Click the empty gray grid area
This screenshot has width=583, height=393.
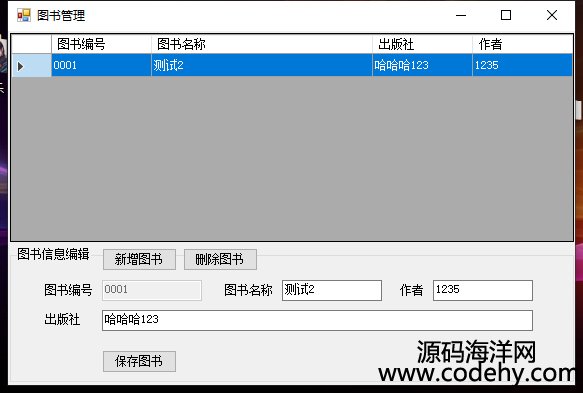coord(292,158)
